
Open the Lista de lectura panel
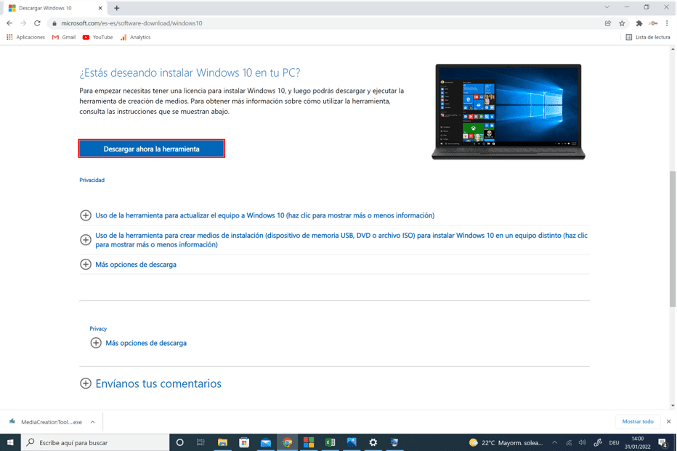[647, 37]
